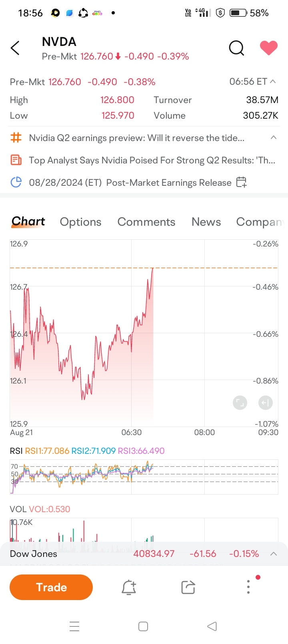
Task: Tap the share icon
Action: pyautogui.click(x=188, y=587)
